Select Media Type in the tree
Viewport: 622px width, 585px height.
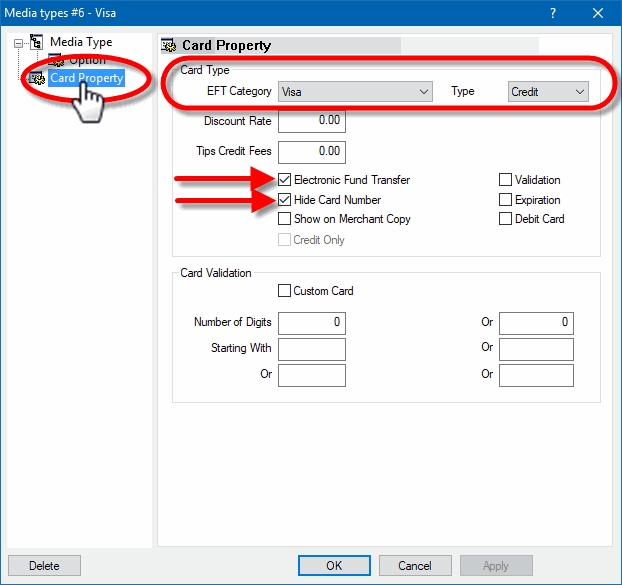coord(82,42)
